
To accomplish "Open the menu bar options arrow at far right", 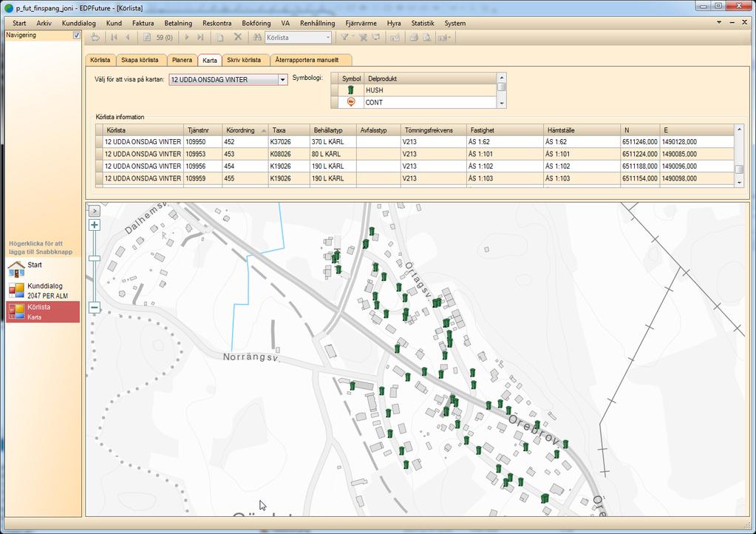I will (719, 23).
